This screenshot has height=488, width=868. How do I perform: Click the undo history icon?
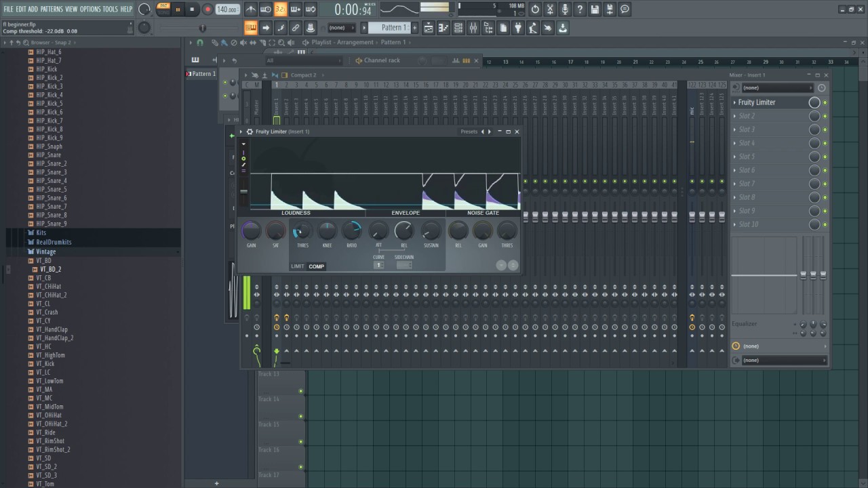[x=535, y=9]
